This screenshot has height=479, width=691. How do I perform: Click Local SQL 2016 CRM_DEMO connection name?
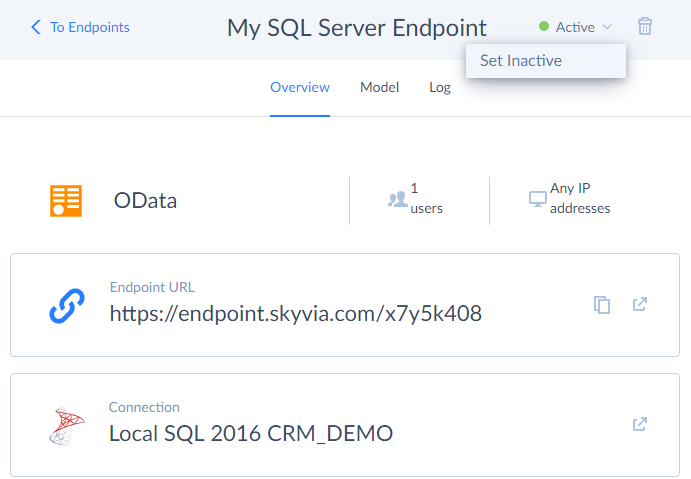251,434
